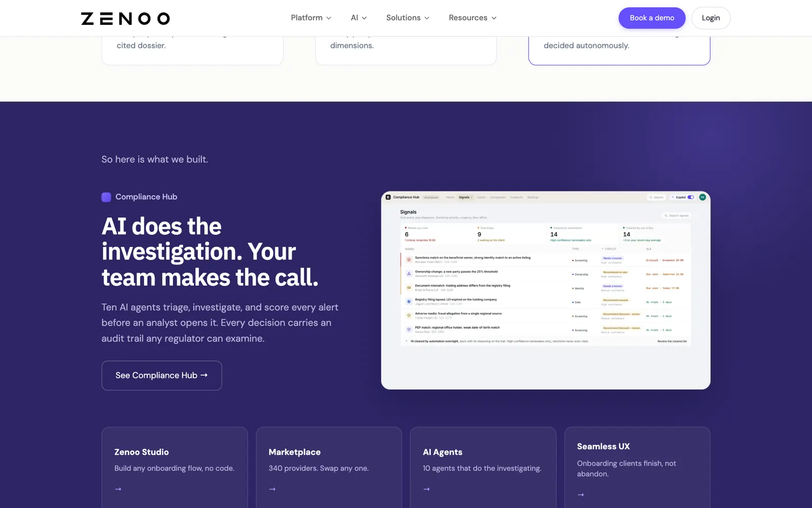Screen dimensions: 812x508
Task: Click the PEP match row icon
Action: 409,329
